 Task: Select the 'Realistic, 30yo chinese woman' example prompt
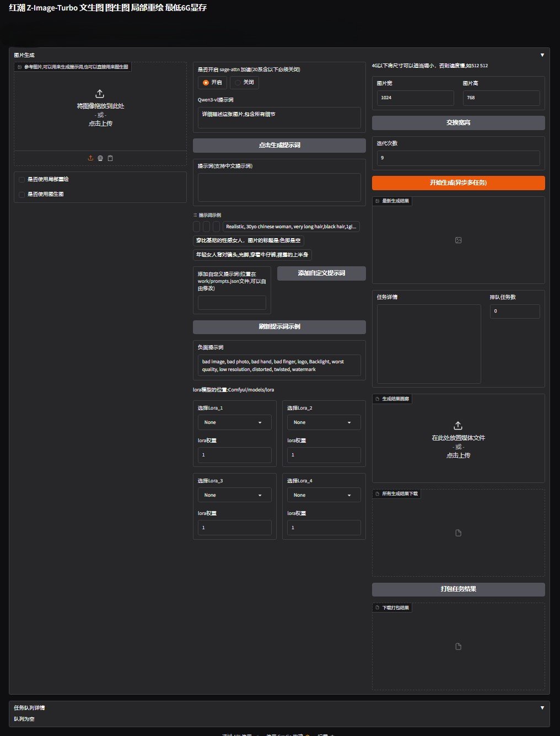291,227
